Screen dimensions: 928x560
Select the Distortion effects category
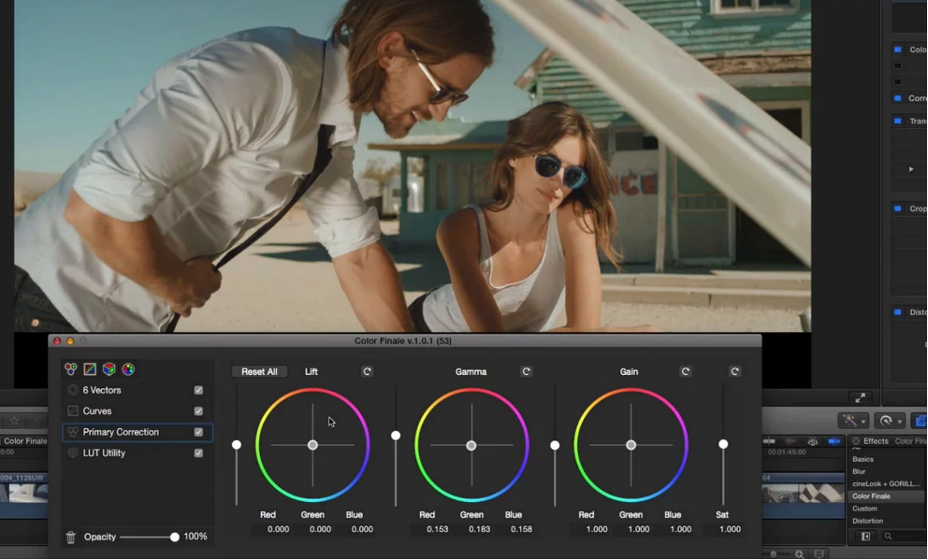point(867,521)
